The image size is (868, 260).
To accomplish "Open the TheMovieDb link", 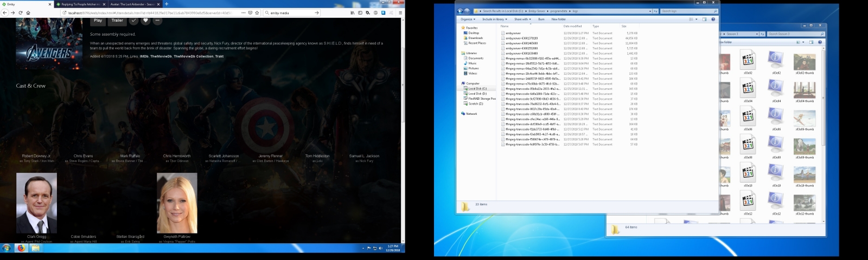I will click(161, 56).
